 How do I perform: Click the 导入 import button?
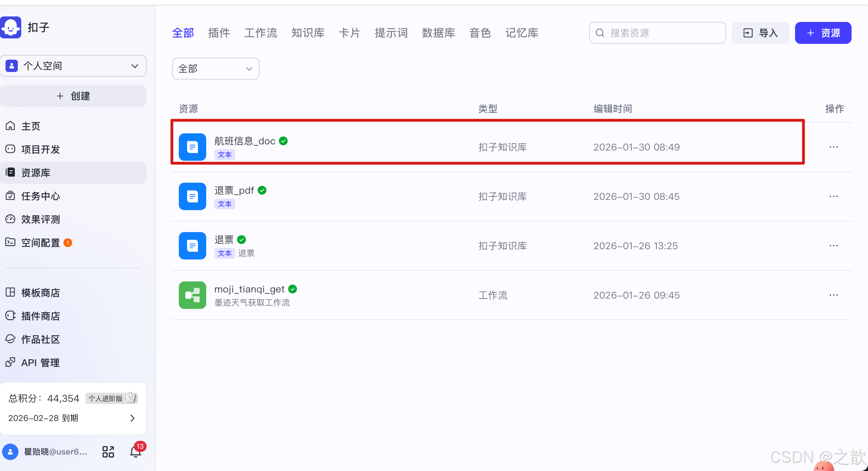(x=760, y=33)
